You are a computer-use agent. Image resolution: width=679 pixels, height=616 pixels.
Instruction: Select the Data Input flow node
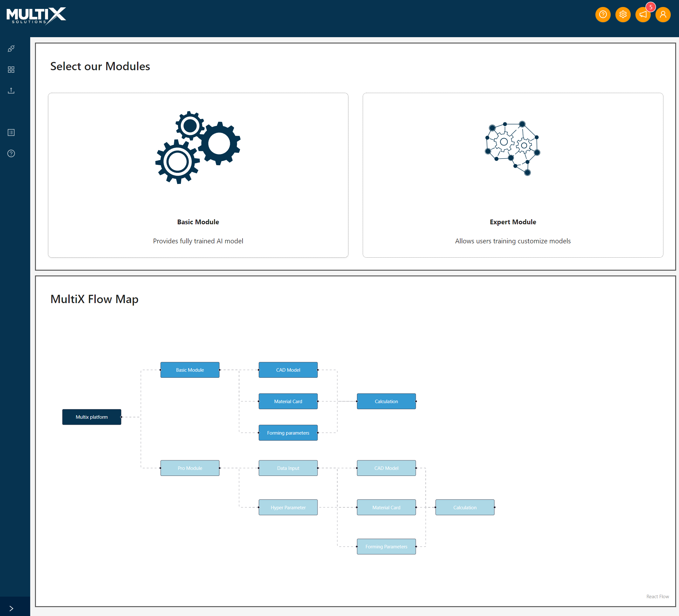pos(288,468)
